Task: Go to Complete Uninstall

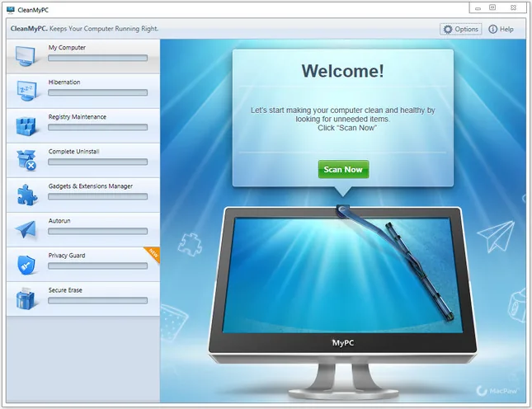Action: (83, 161)
